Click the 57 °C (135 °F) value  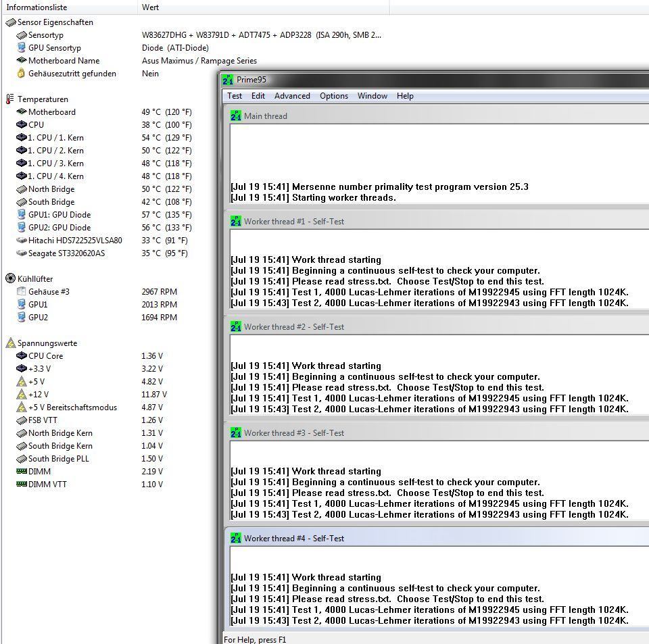[x=166, y=214]
